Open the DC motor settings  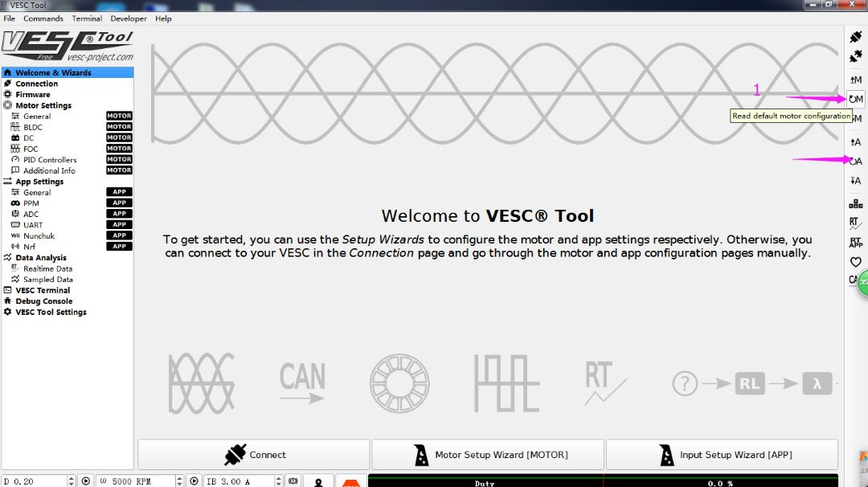tap(68, 137)
